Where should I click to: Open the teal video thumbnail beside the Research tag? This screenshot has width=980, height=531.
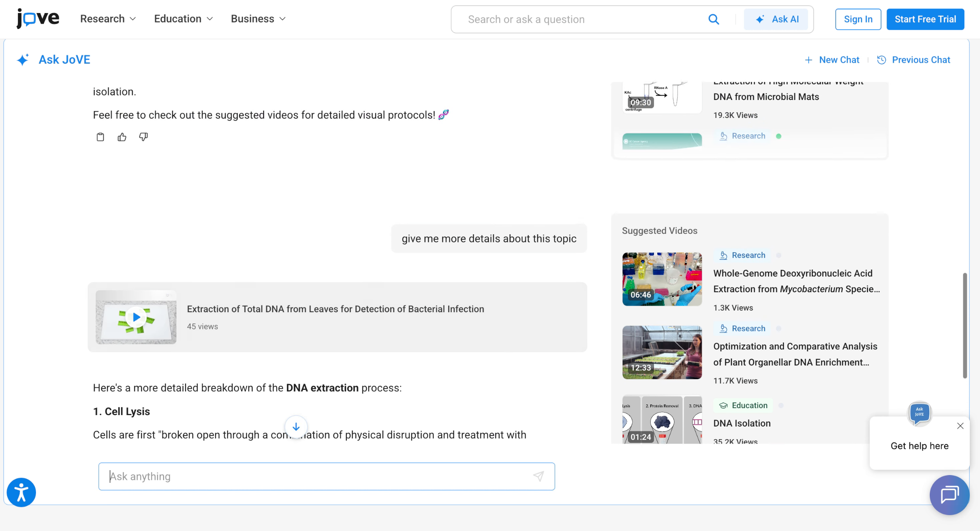pyautogui.click(x=662, y=141)
